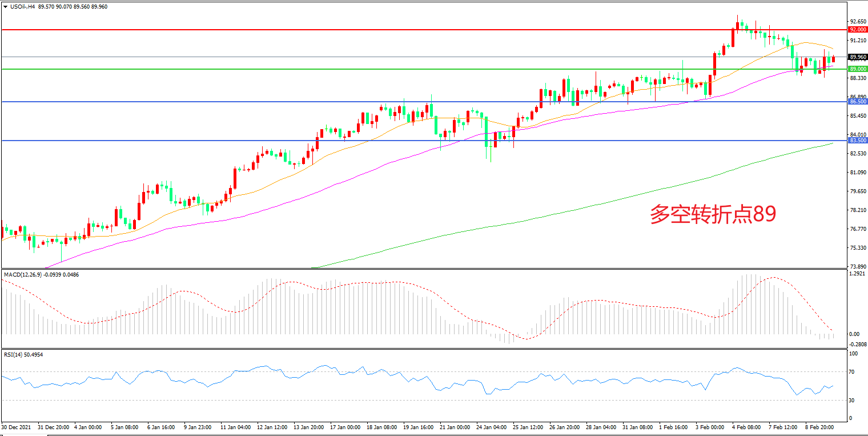Viewport: 868px width, 436px height.
Task: Click the 8 Feb 20:00 time label
Action: pos(820,427)
